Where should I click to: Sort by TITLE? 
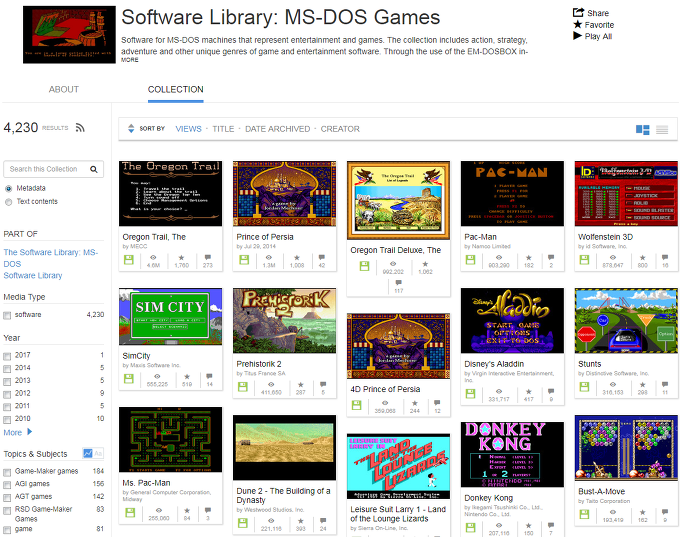click(x=223, y=129)
